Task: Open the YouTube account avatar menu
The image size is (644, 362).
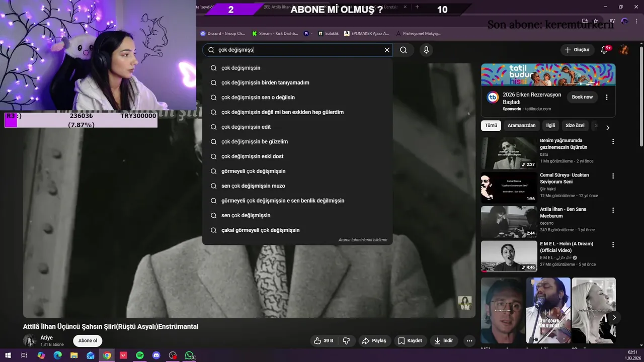Action: tap(624, 50)
